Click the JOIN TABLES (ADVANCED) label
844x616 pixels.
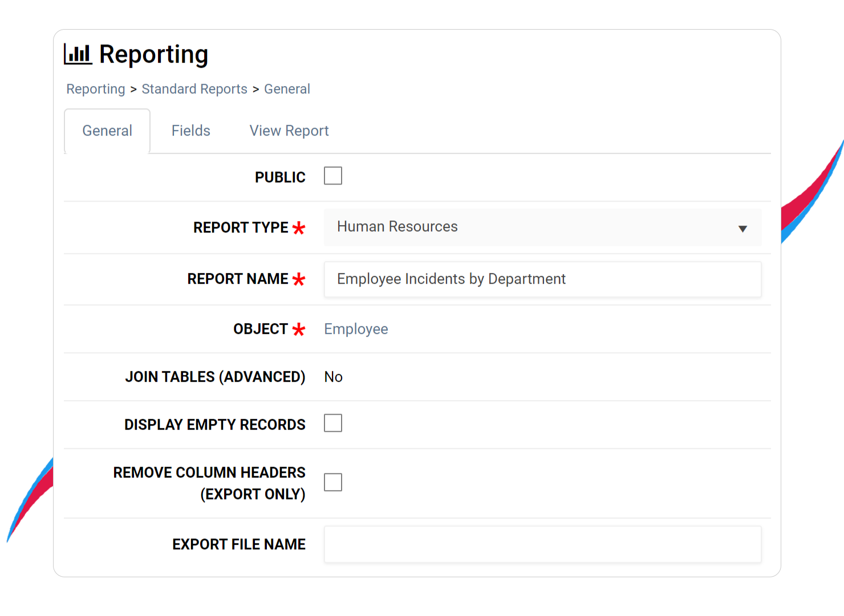coord(216,377)
